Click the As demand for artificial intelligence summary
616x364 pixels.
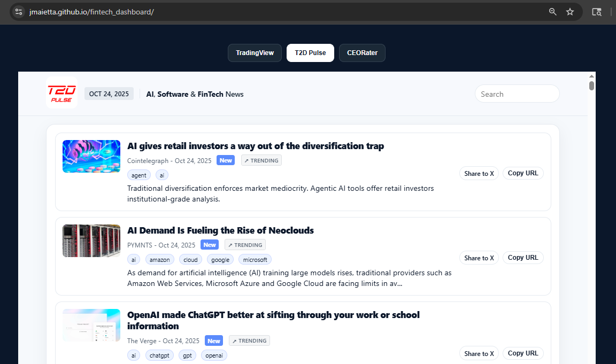point(289,278)
